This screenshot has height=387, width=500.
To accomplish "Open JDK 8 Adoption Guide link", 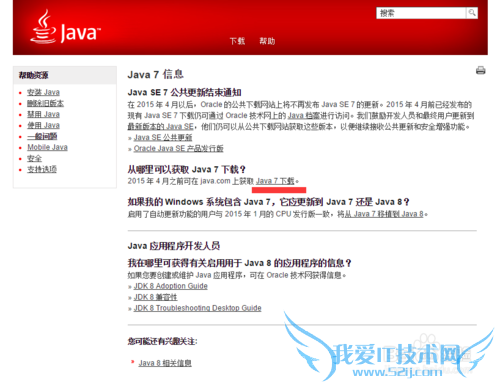I will tap(171, 286).
